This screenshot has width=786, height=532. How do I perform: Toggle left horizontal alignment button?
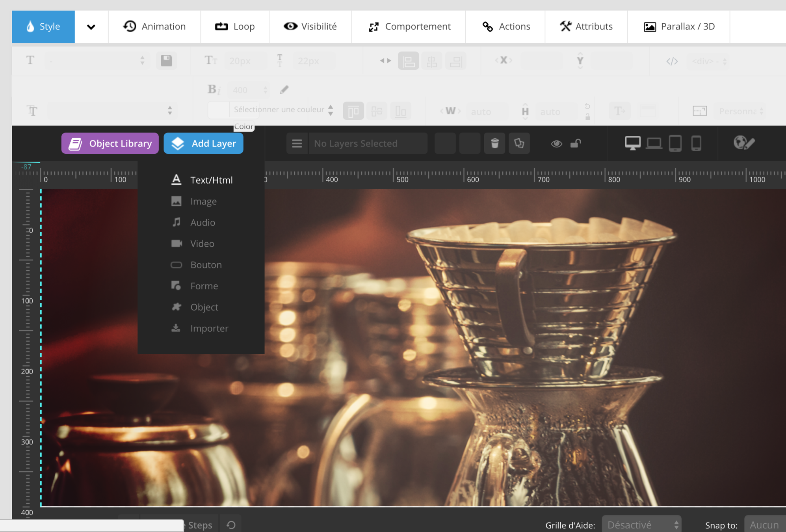408,61
